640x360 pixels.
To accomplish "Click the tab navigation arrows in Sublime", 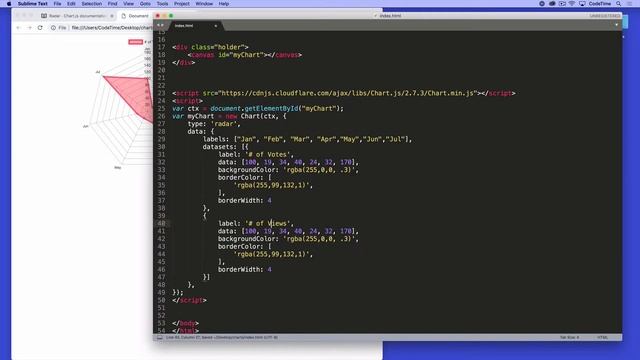I will pyautogui.click(x=160, y=25).
